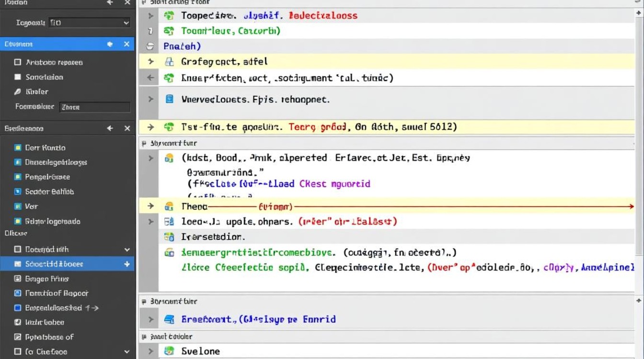The width and height of the screenshot is (644, 359).
Task: Click blue document icon beside "Vnervedlonets"
Action: click(169, 99)
